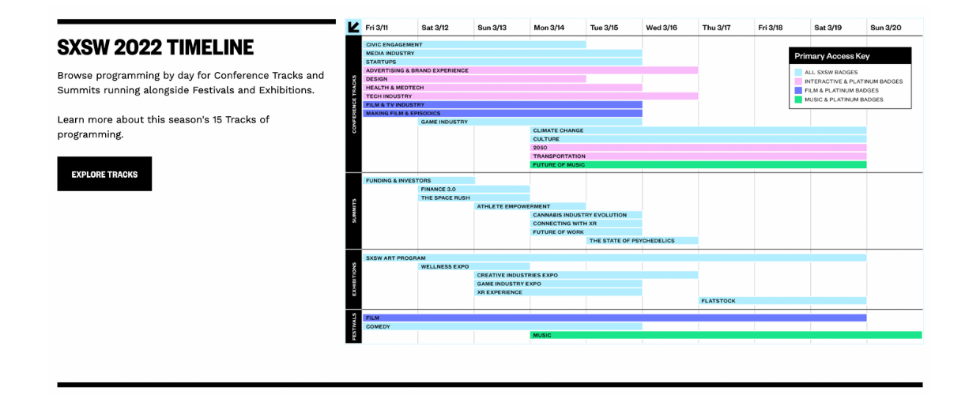Select the Future of Music bar

699,165
